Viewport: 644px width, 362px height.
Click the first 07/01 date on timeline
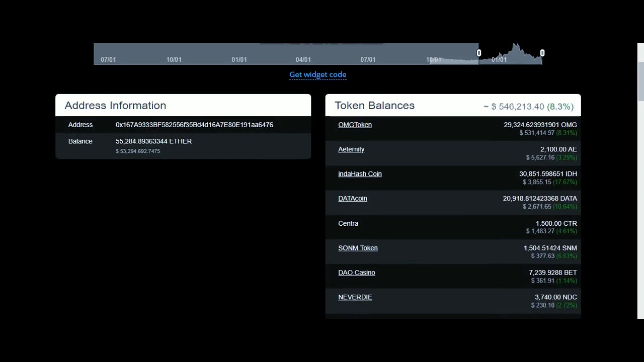pos(108,59)
